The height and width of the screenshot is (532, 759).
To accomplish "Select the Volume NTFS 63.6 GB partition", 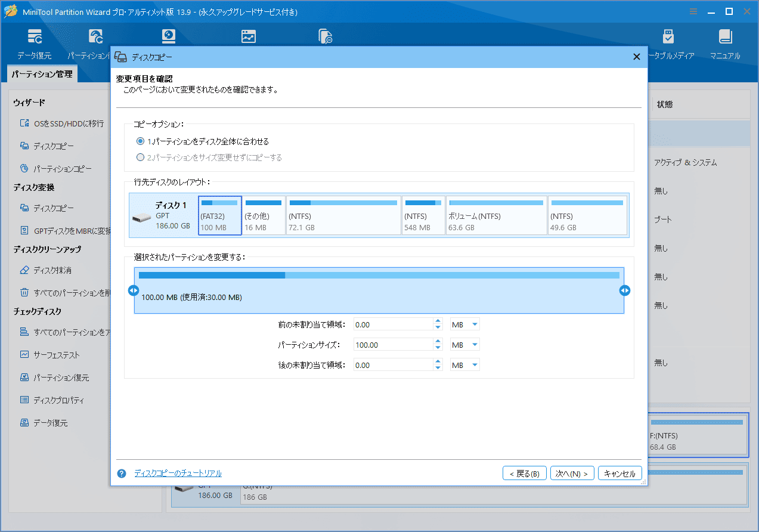I will pos(496,215).
